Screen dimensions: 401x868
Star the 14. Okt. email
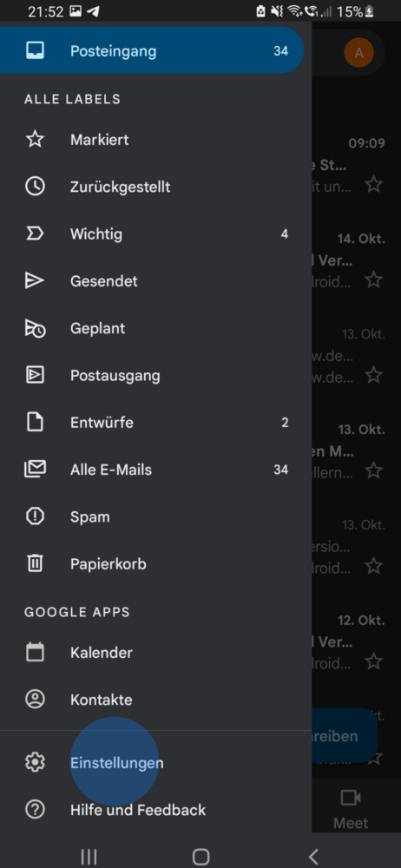point(374,279)
